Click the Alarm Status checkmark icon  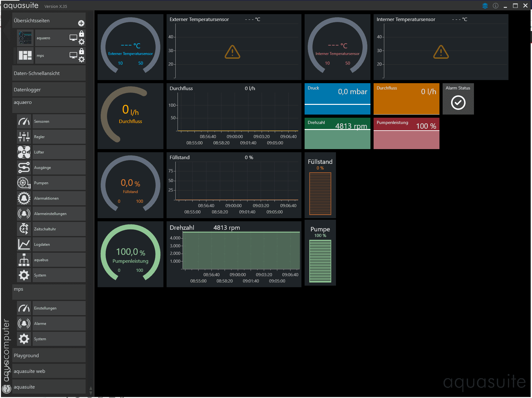click(458, 103)
